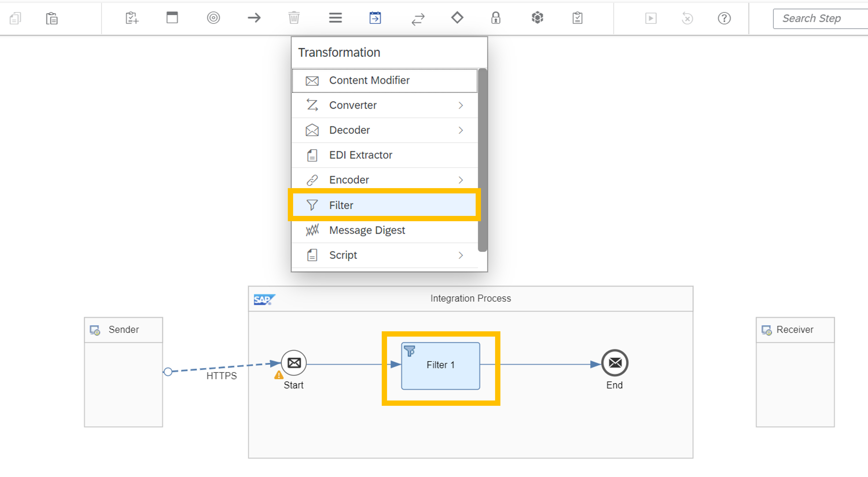Click the message routing diamond icon
Image resolution: width=868 pixels, height=477 pixels.
point(457,18)
